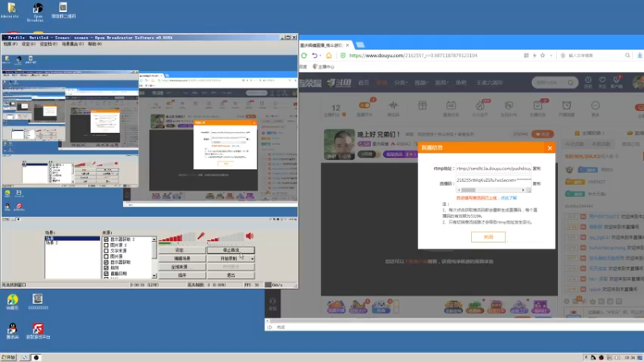This screenshot has height=362, width=644.
Task: Select '场景 2' in the OBS scenes list
Action: [x=52, y=243]
